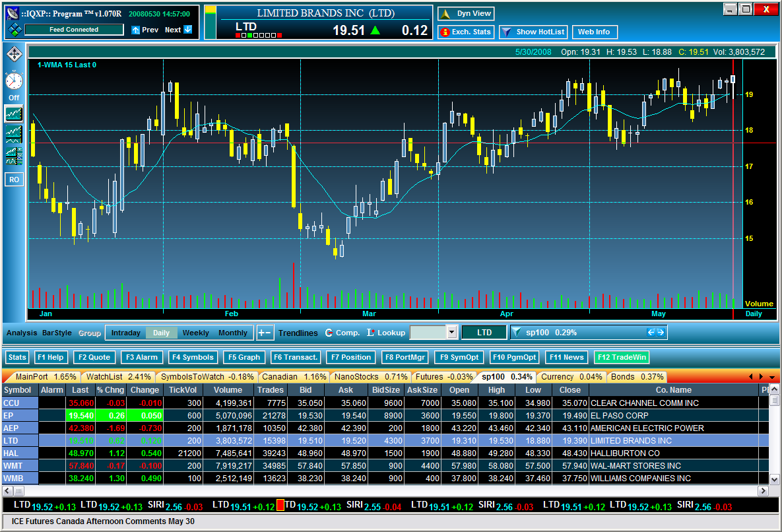Click the red marker in the ticker tape
The width and height of the screenshot is (782, 532).
click(x=280, y=506)
